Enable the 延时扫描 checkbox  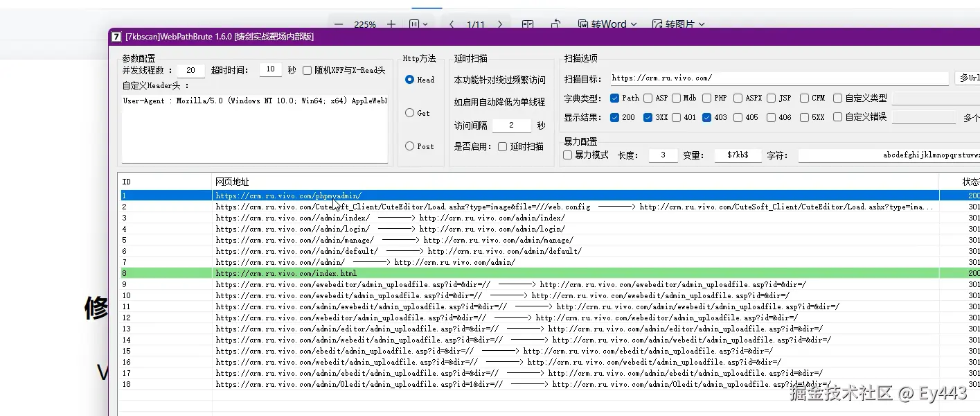(503, 146)
